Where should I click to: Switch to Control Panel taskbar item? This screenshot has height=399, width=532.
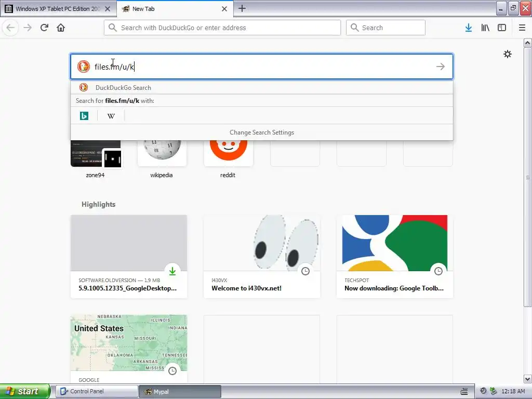coord(96,392)
